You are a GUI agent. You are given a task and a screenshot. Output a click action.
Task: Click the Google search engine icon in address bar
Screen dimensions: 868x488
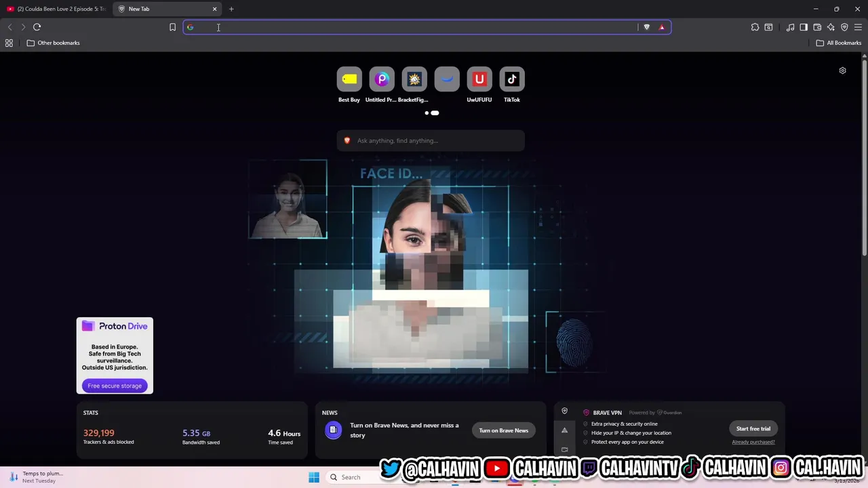(190, 27)
